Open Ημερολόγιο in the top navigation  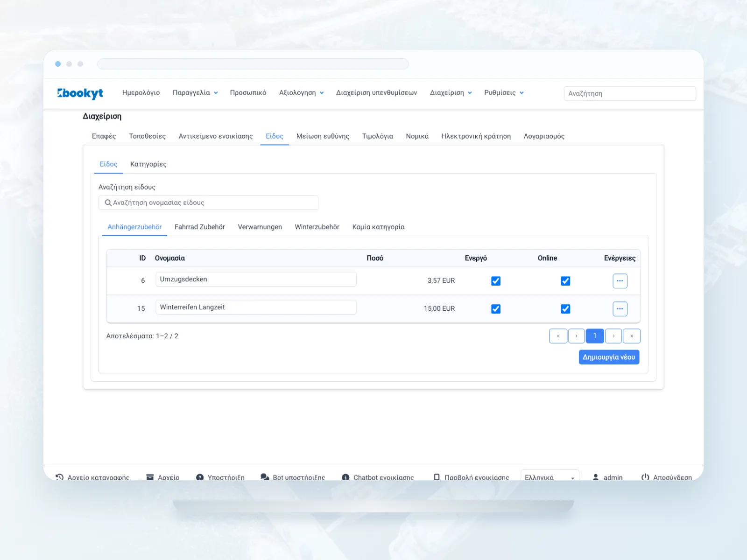point(141,93)
